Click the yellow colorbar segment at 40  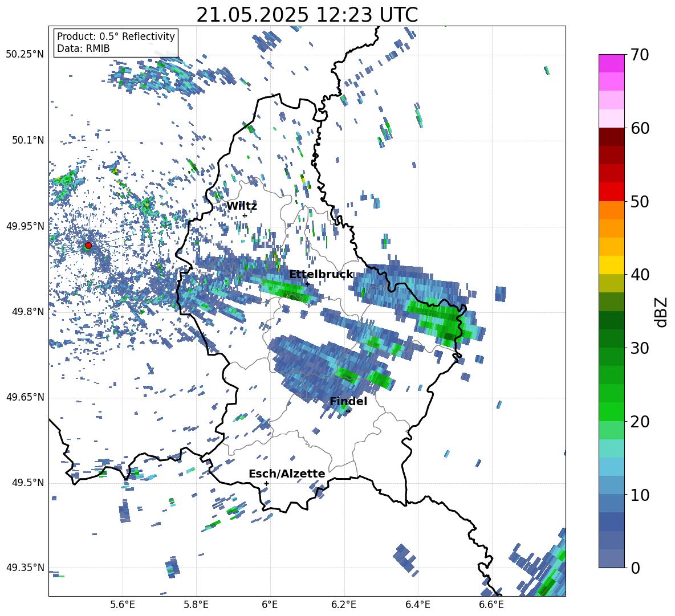pyautogui.click(x=611, y=265)
